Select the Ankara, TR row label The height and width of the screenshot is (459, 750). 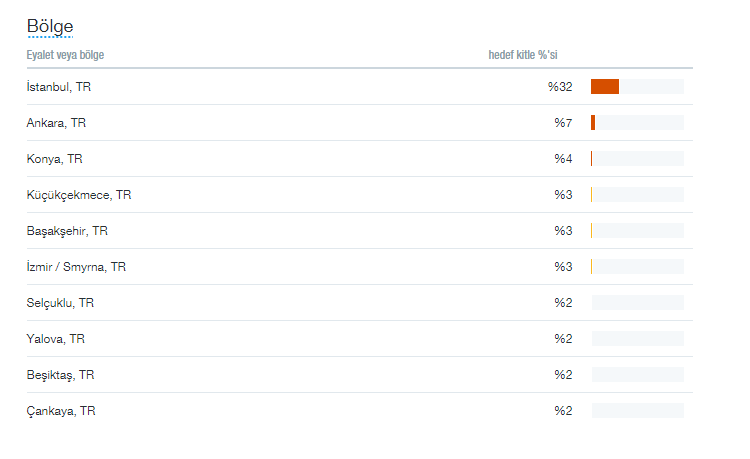pyautogui.click(x=56, y=123)
